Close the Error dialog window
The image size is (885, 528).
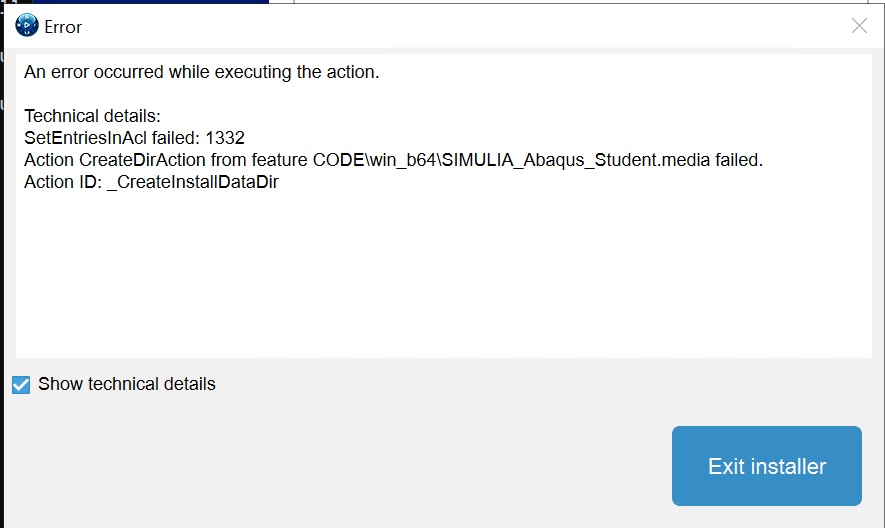[x=859, y=26]
